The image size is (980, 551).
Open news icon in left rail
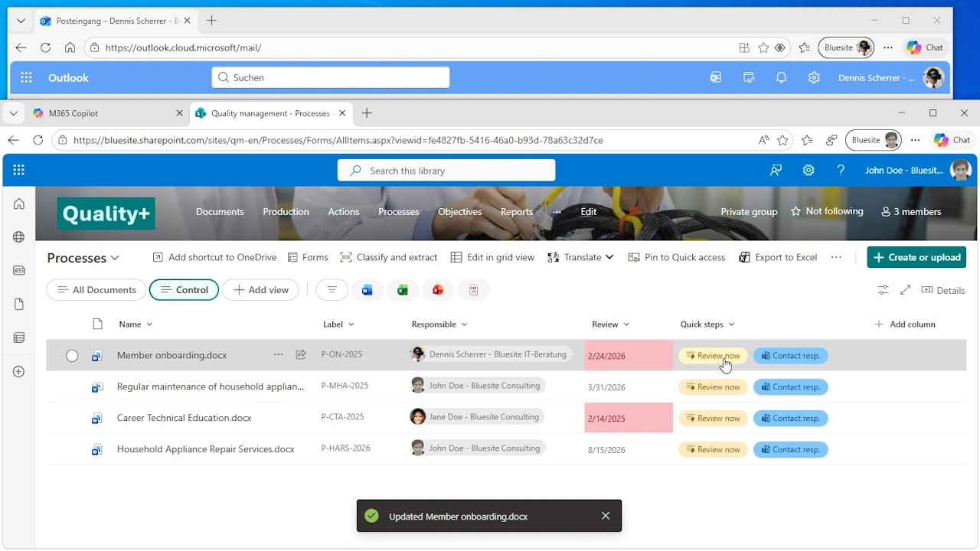[x=19, y=270]
